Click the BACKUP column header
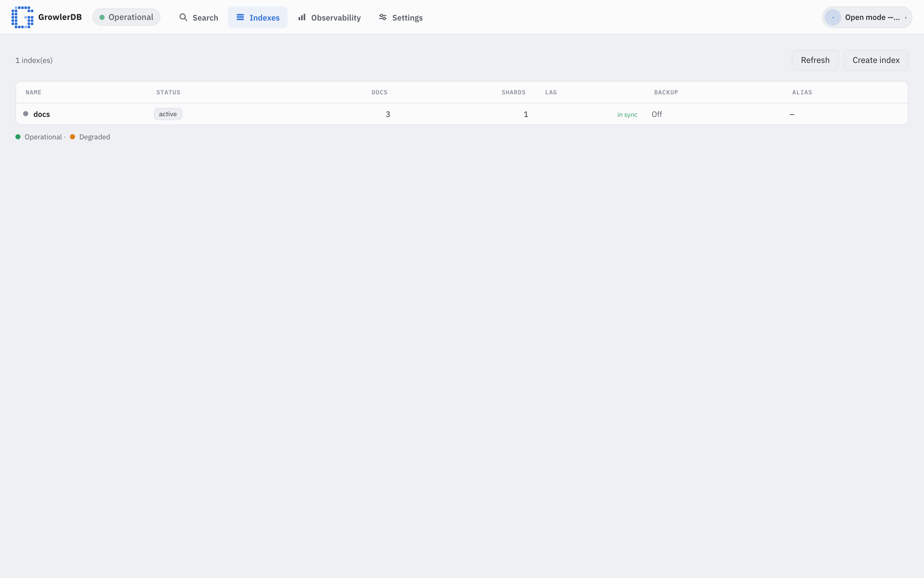The height and width of the screenshot is (578, 924). (666, 92)
